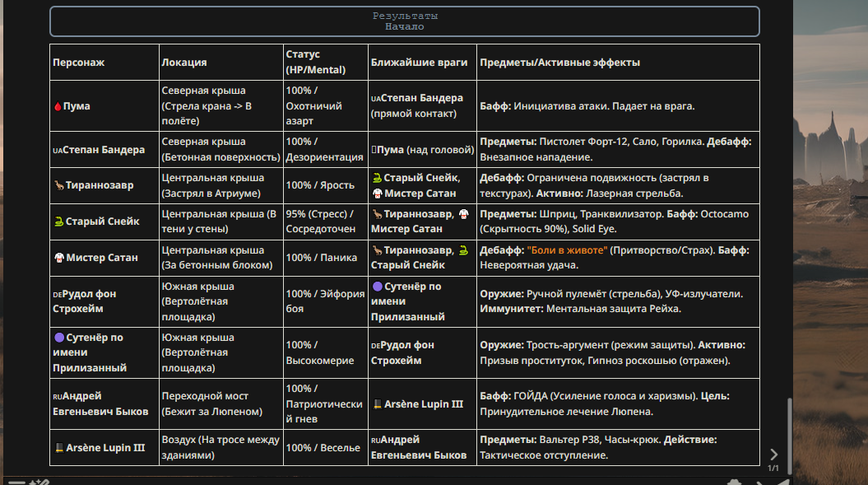Viewport: 868px width, 485px height.
Task: Select Рудол фон Строхейм in the Персонаж column
Action: pos(85,301)
